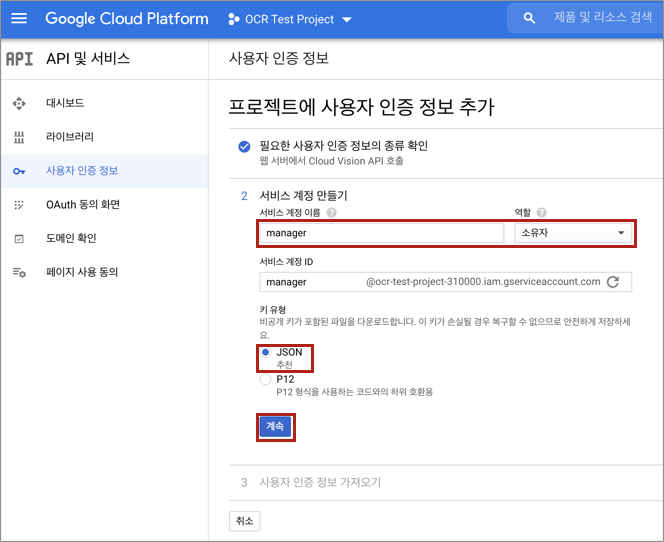Click the 계속 continue button

click(x=275, y=426)
